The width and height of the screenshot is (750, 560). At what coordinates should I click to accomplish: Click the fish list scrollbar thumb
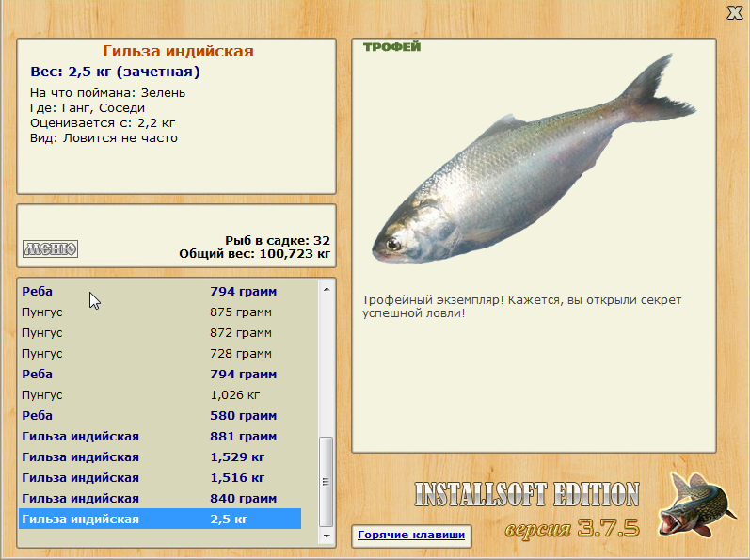pos(327,480)
